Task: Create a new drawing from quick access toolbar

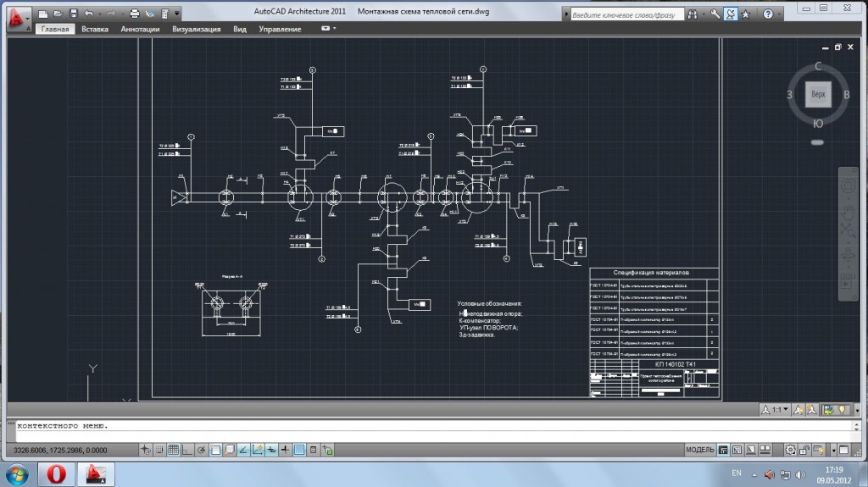Action: point(42,14)
